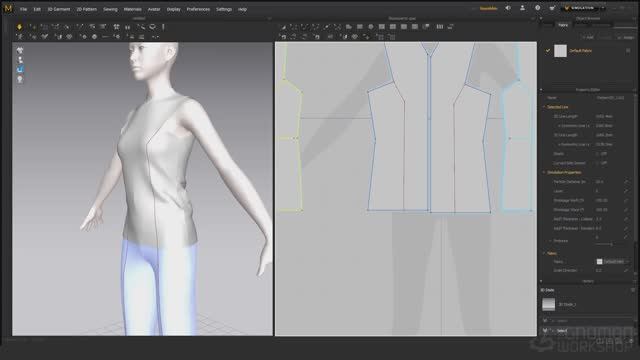Toggle the Elastic Off checkbox
640x360 pixels.
(x=598, y=154)
